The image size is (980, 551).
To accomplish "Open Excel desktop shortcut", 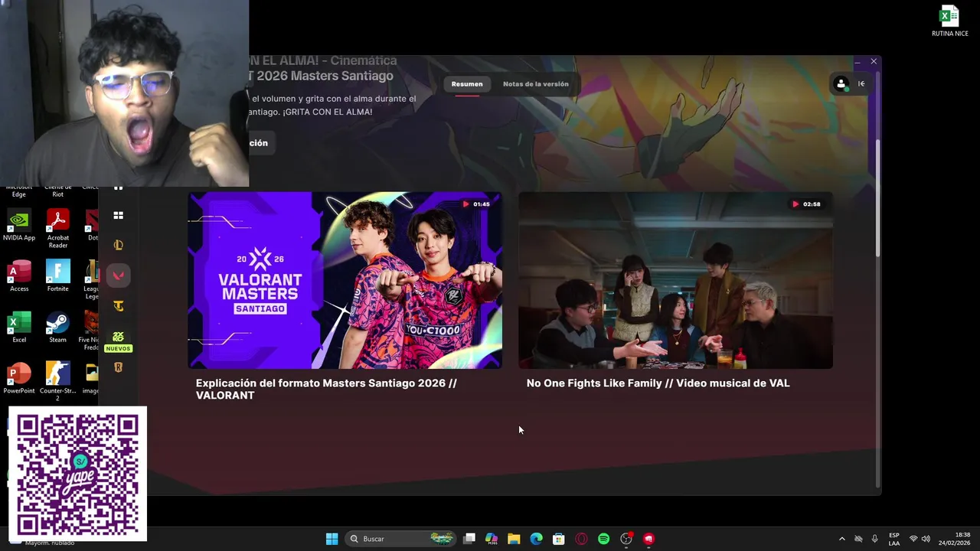I will coord(19,328).
